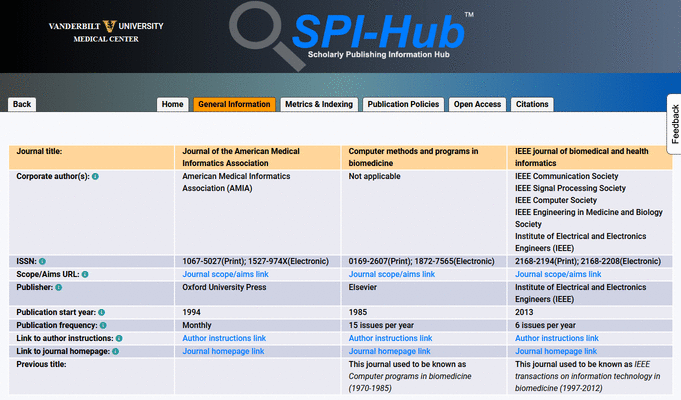Switch to the Home tab

[172, 104]
